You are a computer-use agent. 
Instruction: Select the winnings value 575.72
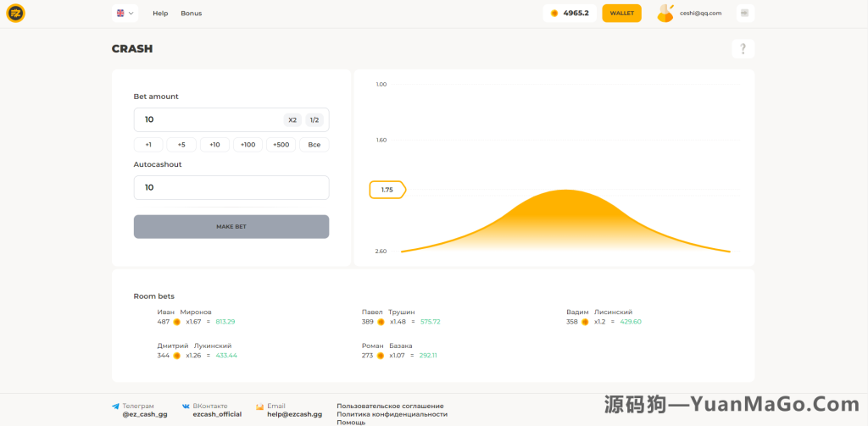(x=431, y=322)
